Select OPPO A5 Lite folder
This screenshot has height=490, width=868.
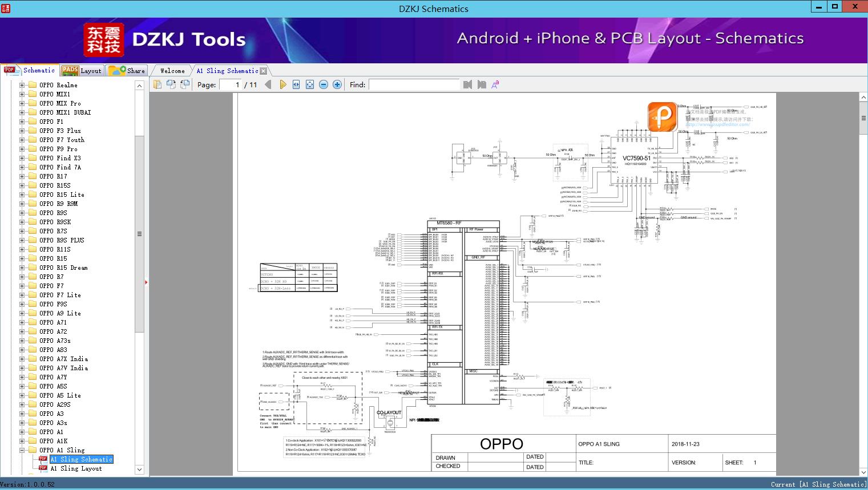click(x=60, y=395)
